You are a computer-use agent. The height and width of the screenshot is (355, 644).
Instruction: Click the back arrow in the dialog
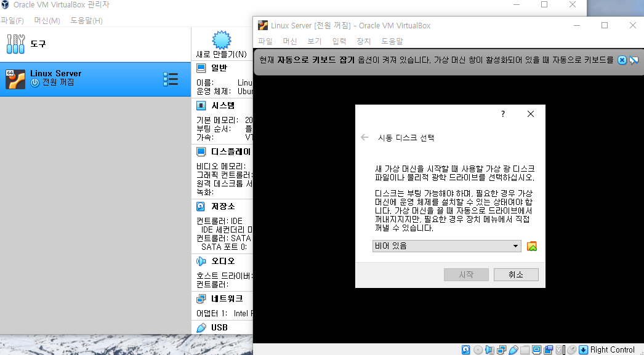(364, 137)
